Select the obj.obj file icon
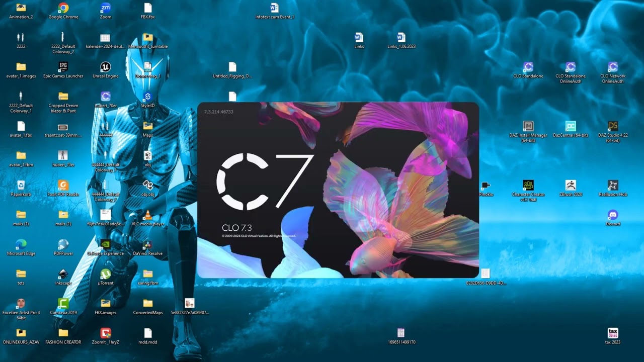This screenshot has width=644, height=362. (x=147, y=185)
